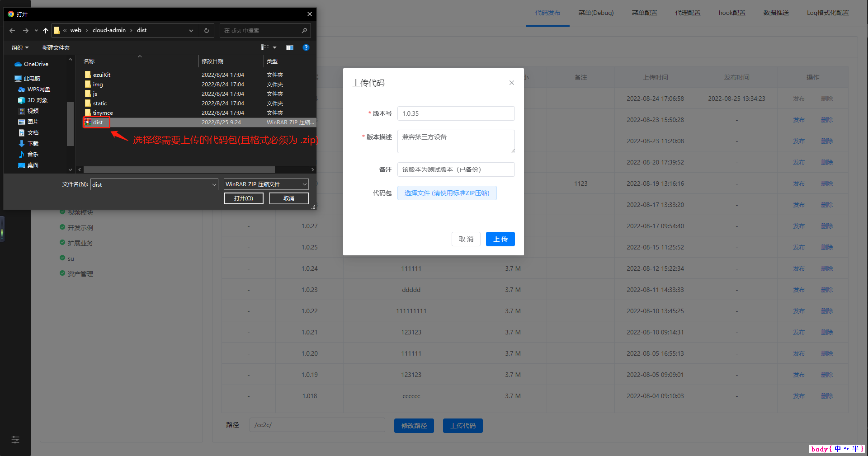Select the dist ZIP archive file
This screenshot has width=868, height=456.
pos(98,122)
